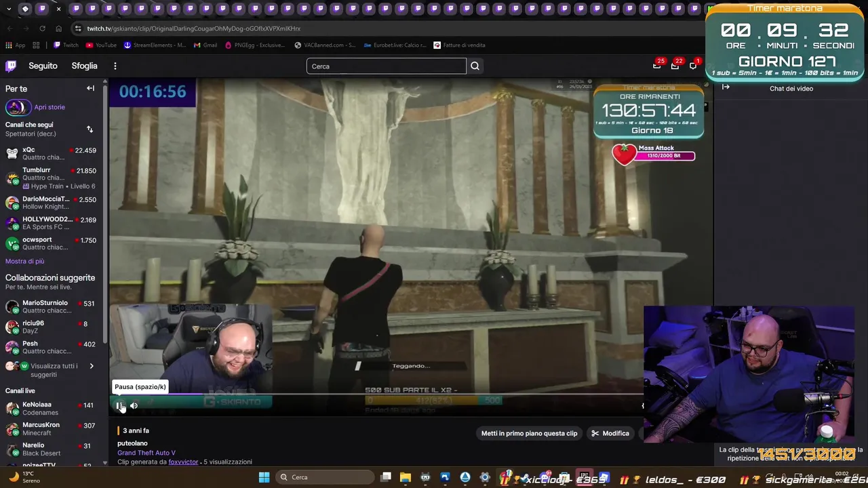Mute the clip volume
The height and width of the screenshot is (488, 868).
click(134, 406)
